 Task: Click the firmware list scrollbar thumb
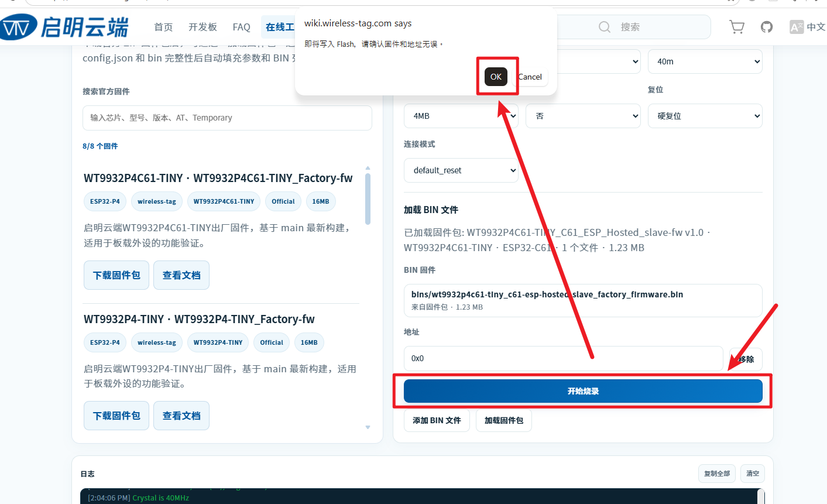368,199
